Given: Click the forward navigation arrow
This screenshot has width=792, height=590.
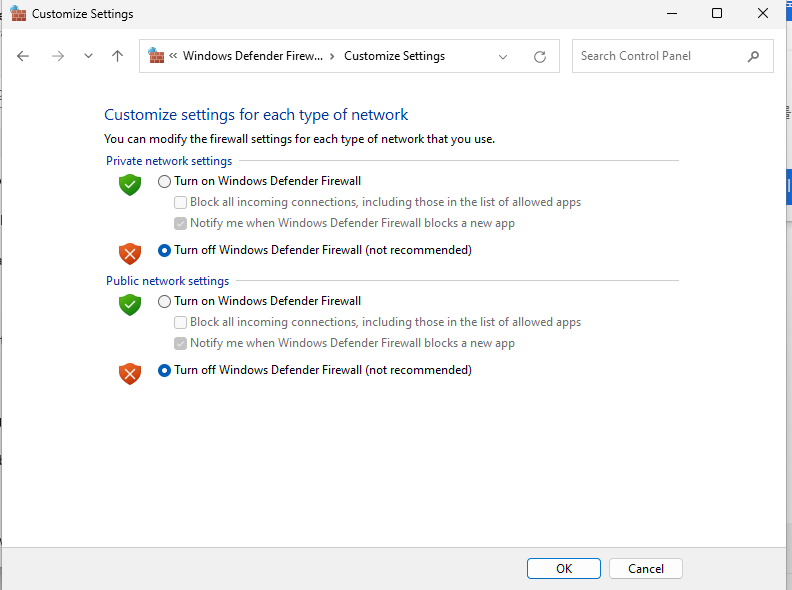Looking at the screenshot, I should tap(58, 56).
